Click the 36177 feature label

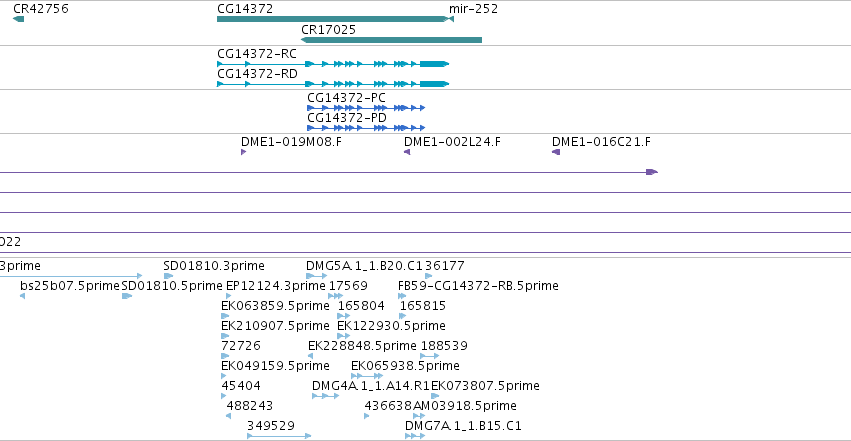pos(444,266)
